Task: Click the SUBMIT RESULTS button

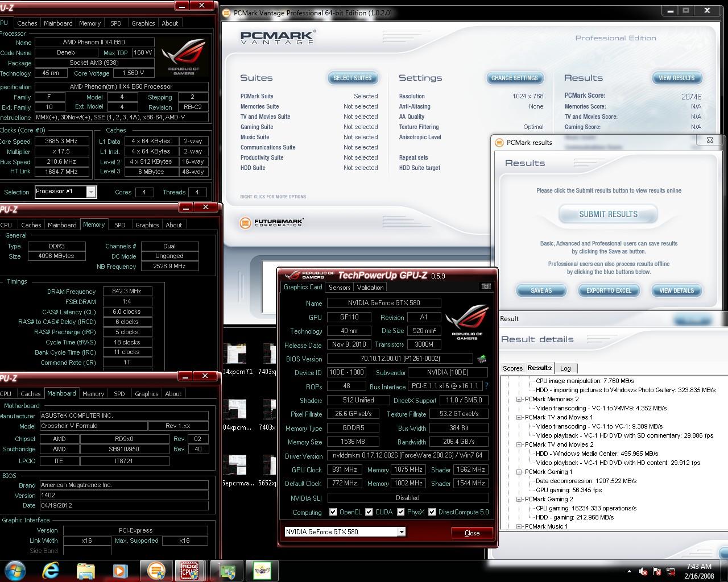Action: tap(609, 214)
